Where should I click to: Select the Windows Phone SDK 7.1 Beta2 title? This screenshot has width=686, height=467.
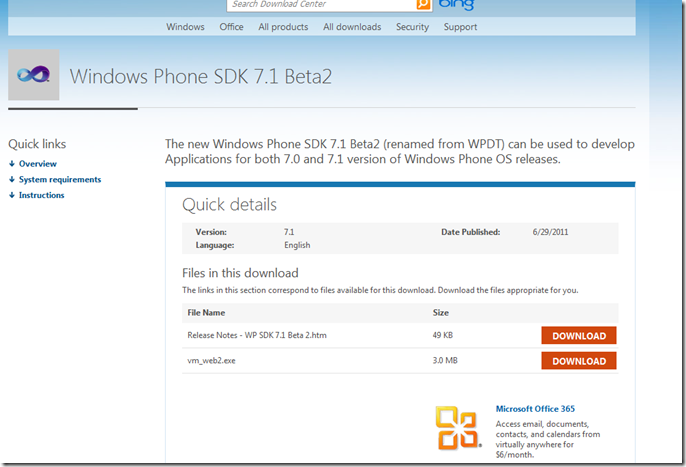(201, 77)
